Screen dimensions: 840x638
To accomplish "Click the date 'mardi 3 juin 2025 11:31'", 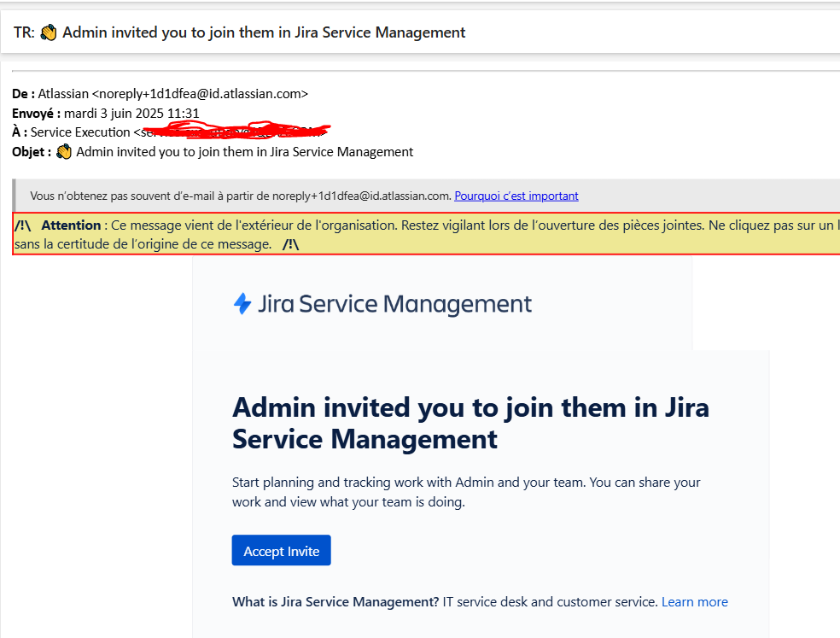I will [131, 113].
